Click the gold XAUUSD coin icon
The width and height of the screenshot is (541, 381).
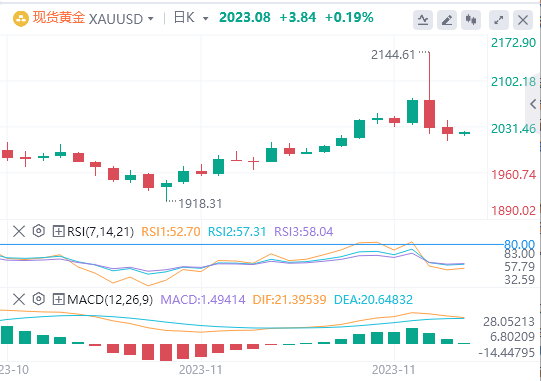pos(21,19)
